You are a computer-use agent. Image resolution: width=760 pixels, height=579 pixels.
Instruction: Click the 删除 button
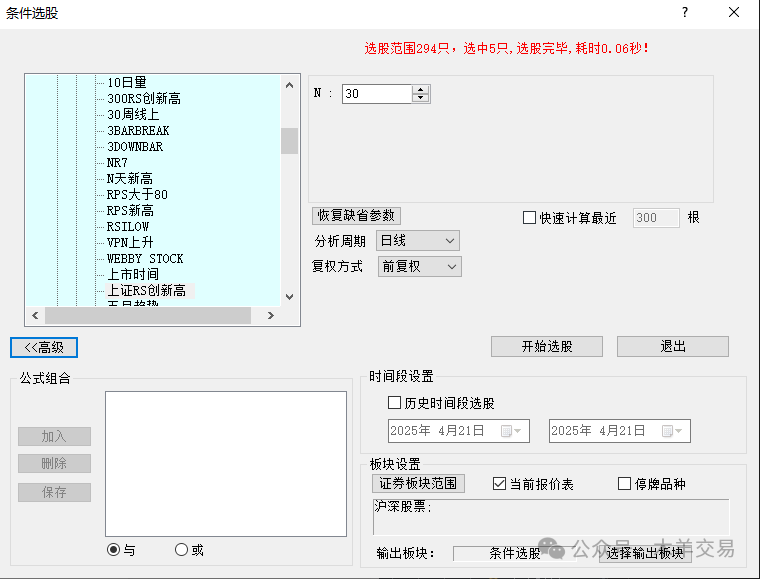(x=54, y=464)
